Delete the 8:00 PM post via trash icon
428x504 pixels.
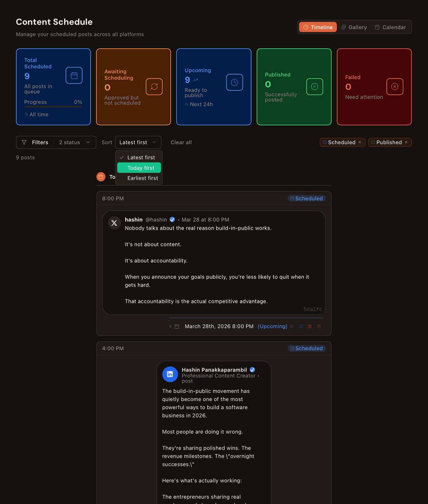tap(319, 326)
